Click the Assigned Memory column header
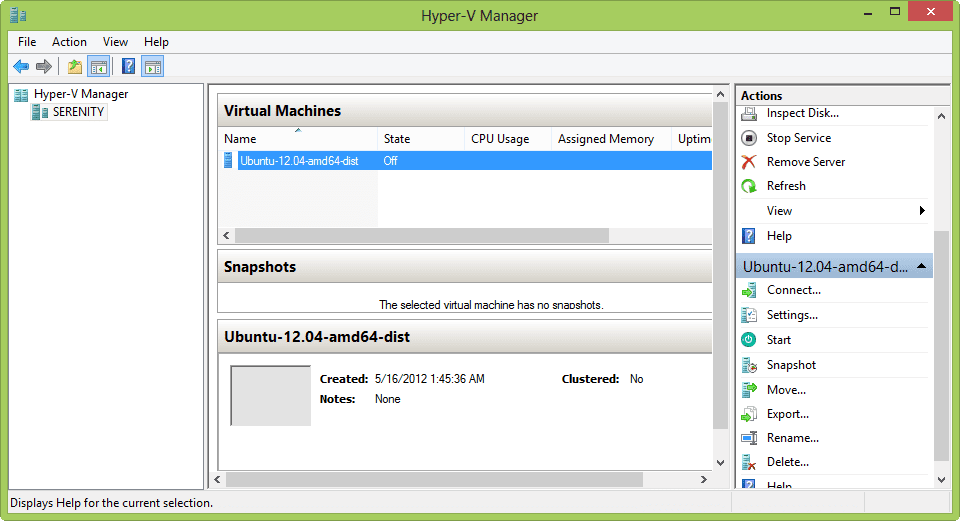This screenshot has height=521, width=960. [x=611, y=139]
